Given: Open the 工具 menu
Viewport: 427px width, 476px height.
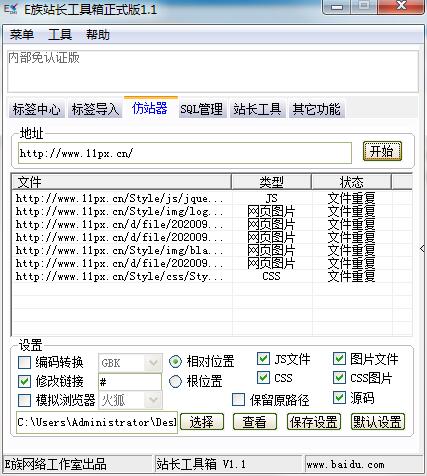Looking at the screenshot, I should (60, 35).
